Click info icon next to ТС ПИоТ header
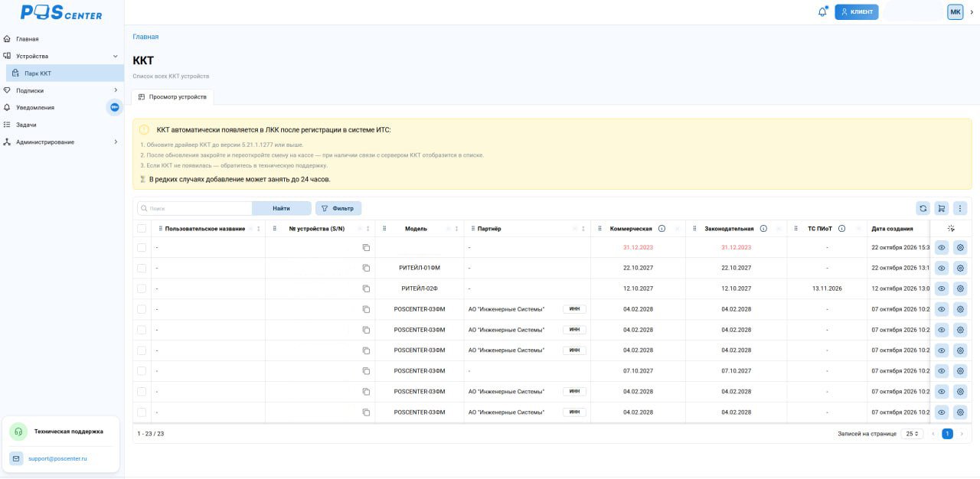The width and height of the screenshot is (980, 479). pyautogui.click(x=841, y=229)
